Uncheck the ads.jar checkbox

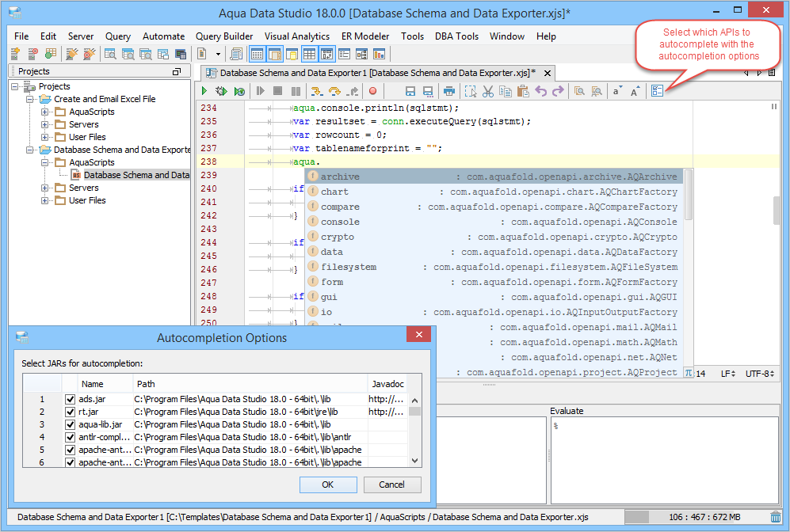click(70, 399)
